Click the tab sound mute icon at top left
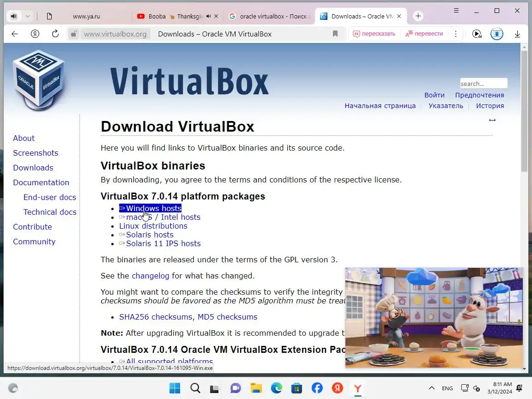 pos(13,16)
